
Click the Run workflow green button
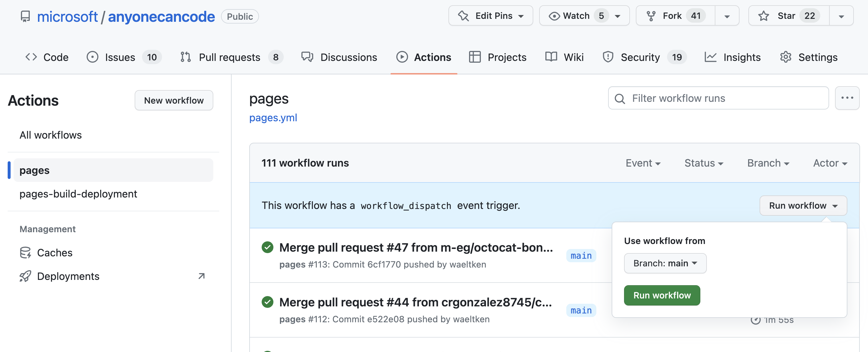(662, 294)
